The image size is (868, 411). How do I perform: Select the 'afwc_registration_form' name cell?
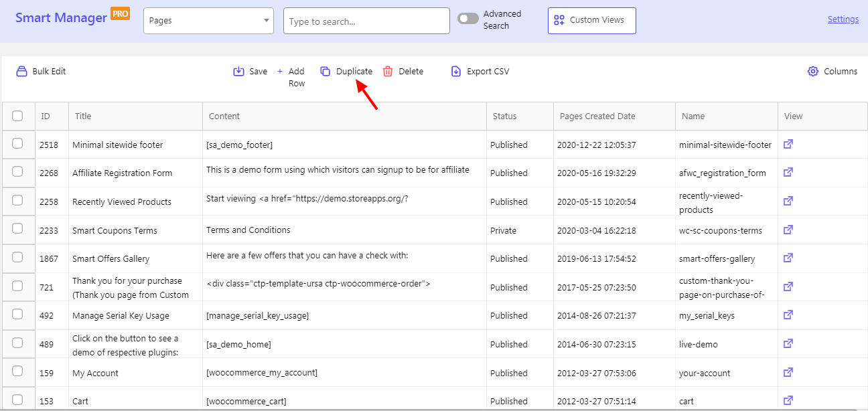(x=726, y=173)
